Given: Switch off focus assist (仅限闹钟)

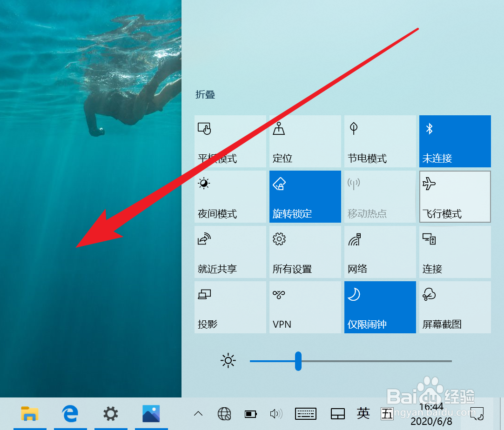Looking at the screenshot, I should (380, 307).
